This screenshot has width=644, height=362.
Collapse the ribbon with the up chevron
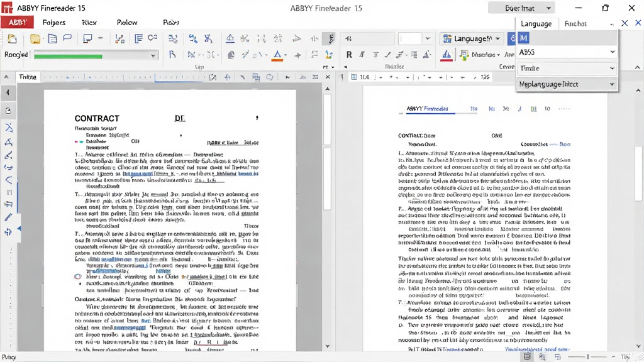pyautogui.click(x=638, y=67)
